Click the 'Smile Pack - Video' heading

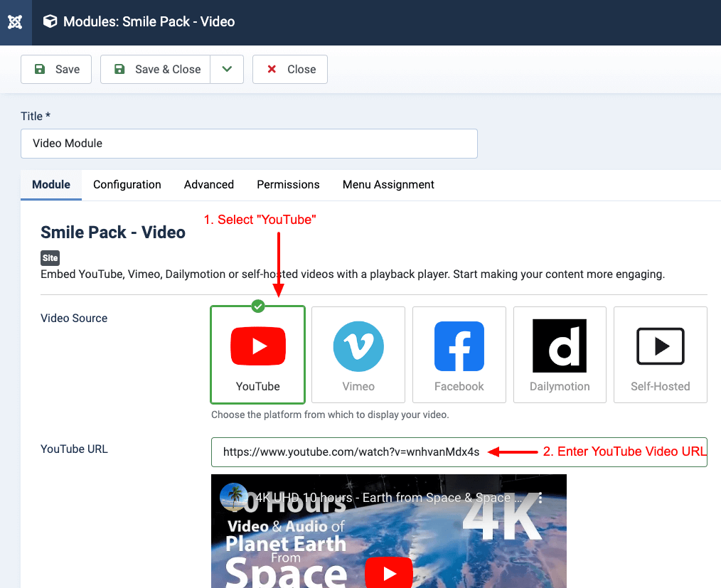coord(113,232)
